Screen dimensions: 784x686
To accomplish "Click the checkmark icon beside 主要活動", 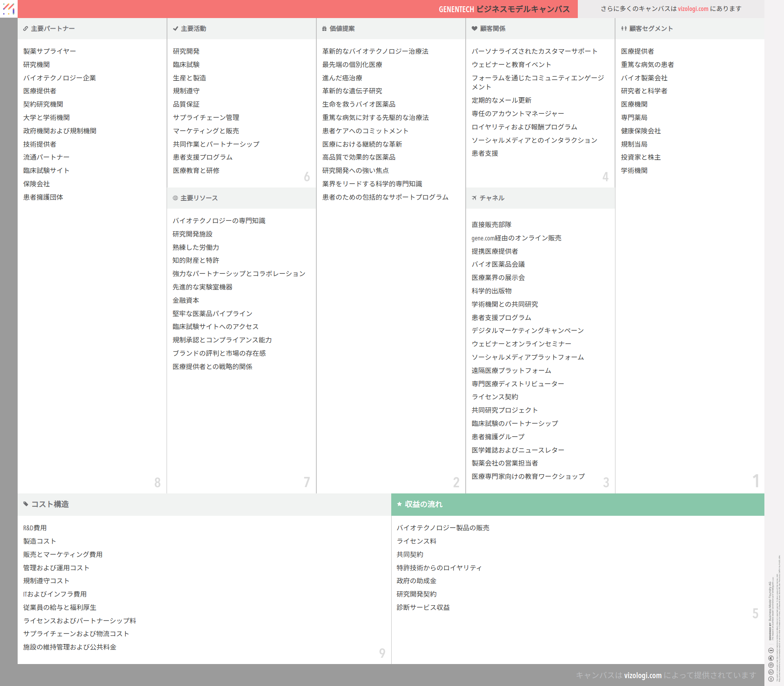I will (175, 29).
